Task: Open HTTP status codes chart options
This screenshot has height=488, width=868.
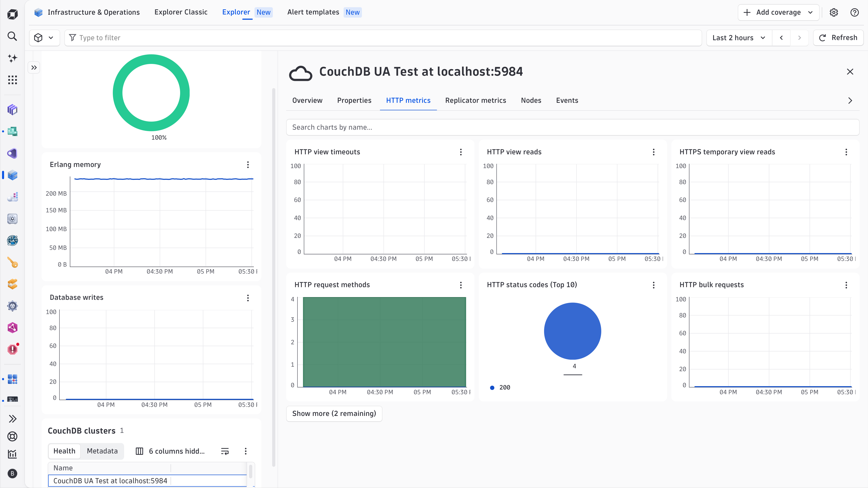Action: pyautogui.click(x=654, y=285)
